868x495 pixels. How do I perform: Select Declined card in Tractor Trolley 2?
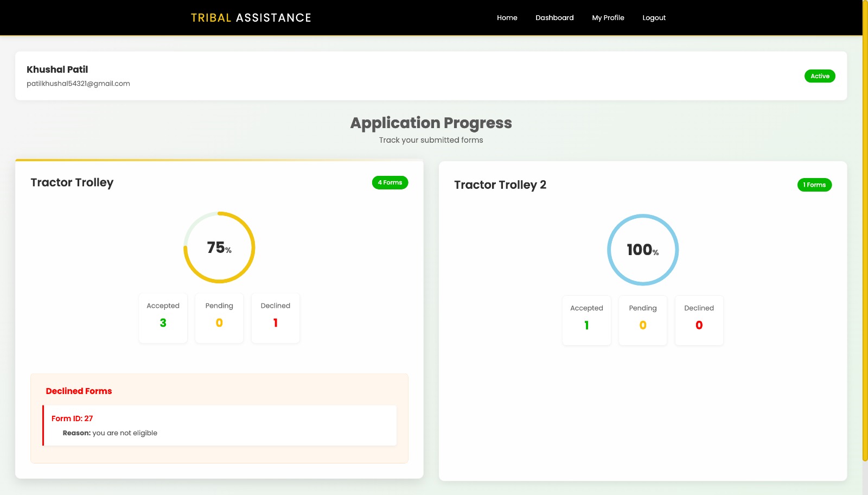[x=699, y=320]
